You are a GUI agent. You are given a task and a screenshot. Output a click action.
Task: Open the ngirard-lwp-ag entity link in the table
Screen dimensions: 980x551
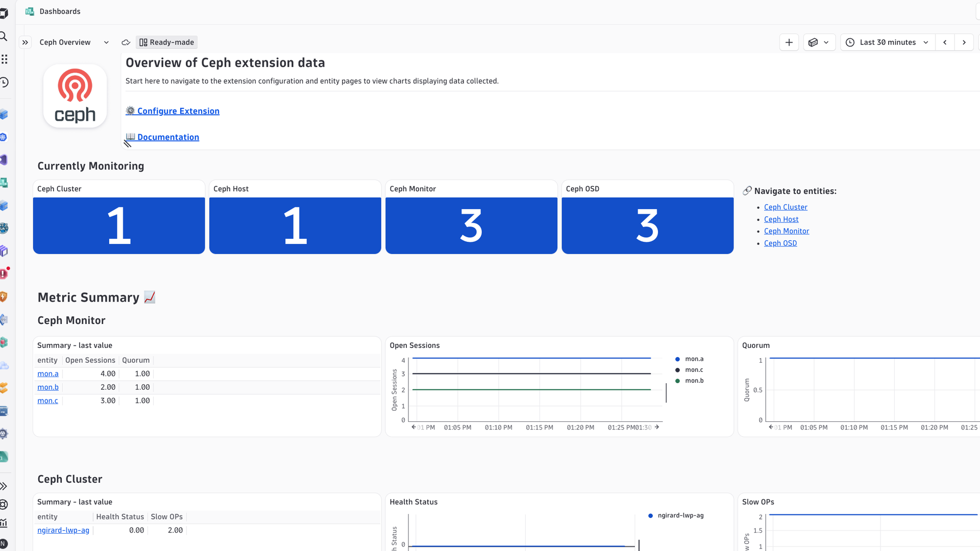point(63,530)
